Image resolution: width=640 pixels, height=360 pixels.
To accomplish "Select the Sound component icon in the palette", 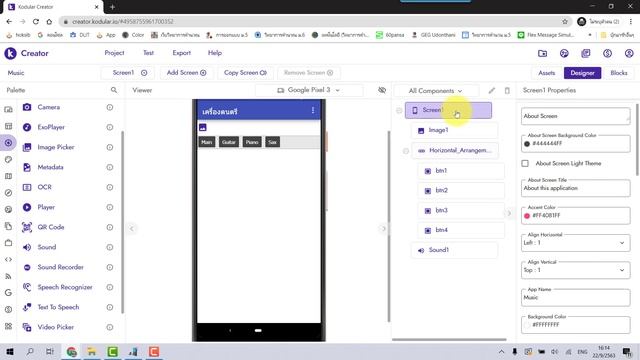I will click(27, 247).
